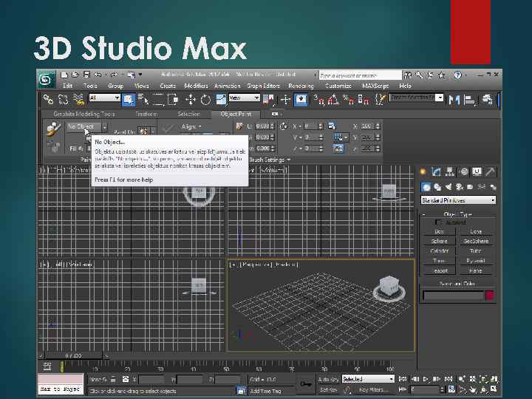Open the View reference coordinate dropdown

tap(244, 98)
